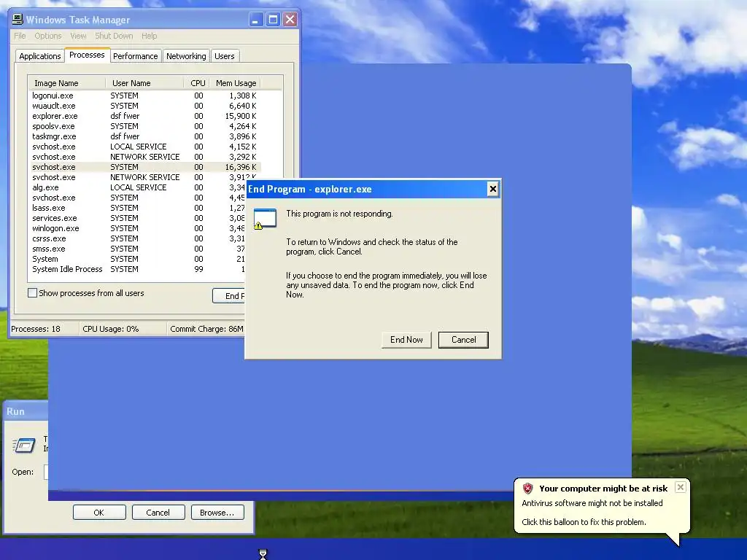This screenshot has height=560, width=747.
Task: Close the End Program dialog with X
Action: coord(492,189)
